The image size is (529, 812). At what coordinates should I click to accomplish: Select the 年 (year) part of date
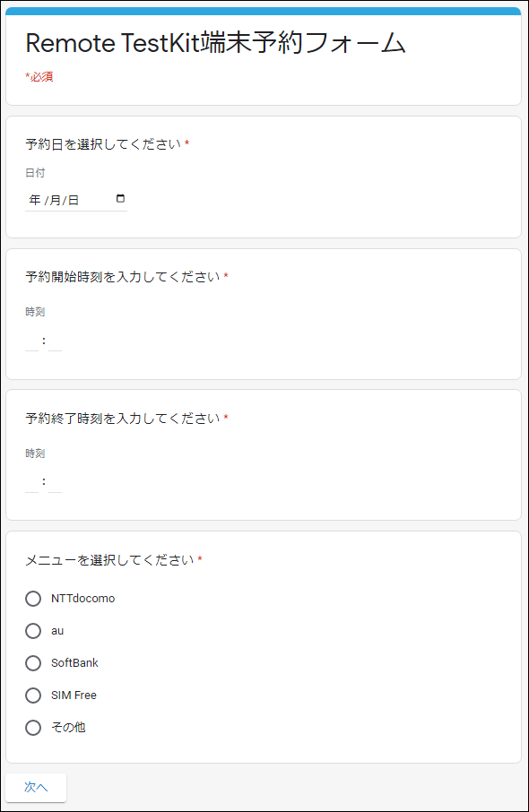35,200
